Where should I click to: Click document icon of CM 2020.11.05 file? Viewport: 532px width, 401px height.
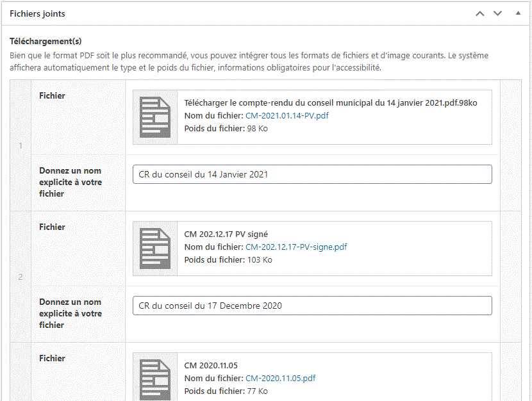point(155,378)
